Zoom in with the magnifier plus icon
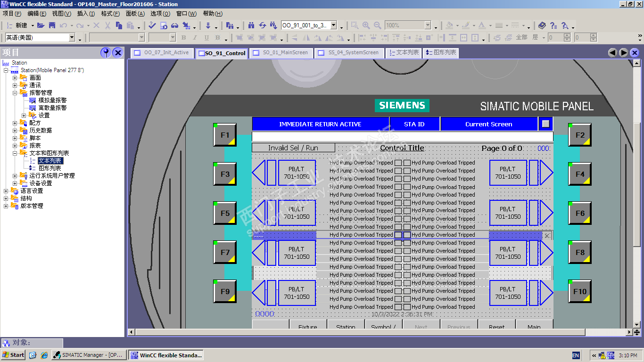The width and height of the screenshot is (644, 362). pyautogui.click(x=366, y=25)
